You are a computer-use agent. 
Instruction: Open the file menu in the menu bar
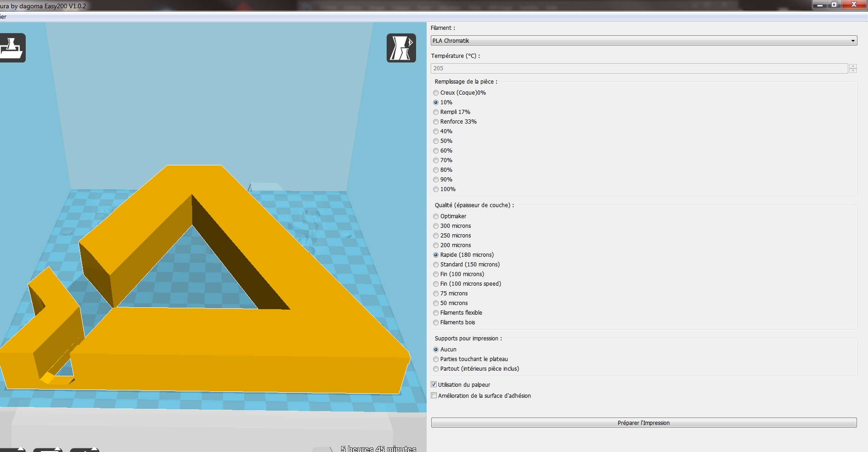pos(3,17)
